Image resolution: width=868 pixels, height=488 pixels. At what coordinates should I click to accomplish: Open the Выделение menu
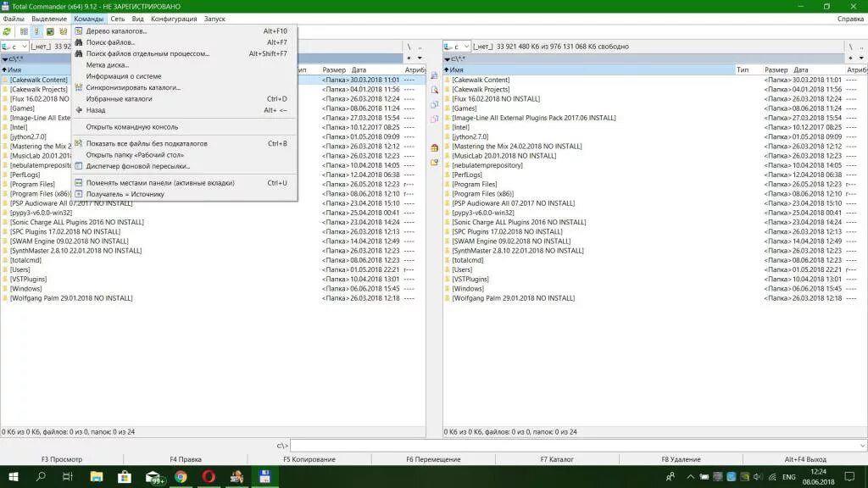tap(48, 19)
